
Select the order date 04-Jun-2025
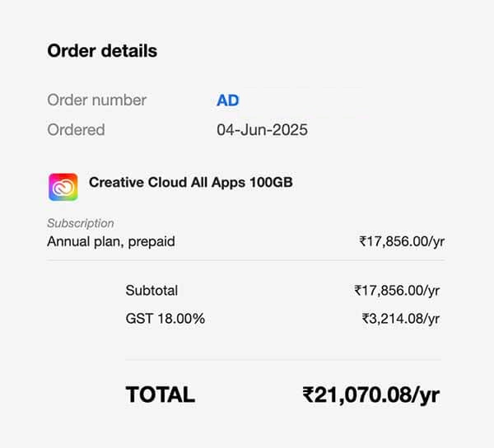click(x=262, y=129)
